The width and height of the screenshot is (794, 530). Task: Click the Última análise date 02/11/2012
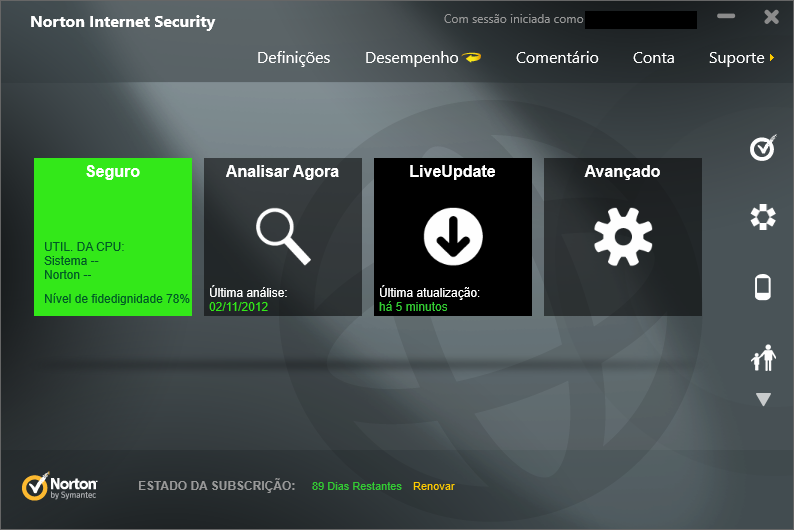coord(239,306)
